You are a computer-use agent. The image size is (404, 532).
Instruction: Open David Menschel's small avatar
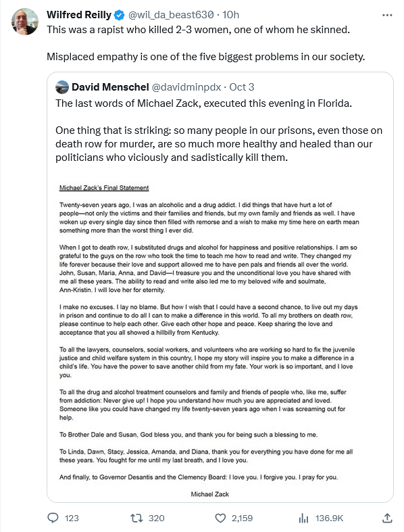pyautogui.click(x=62, y=87)
